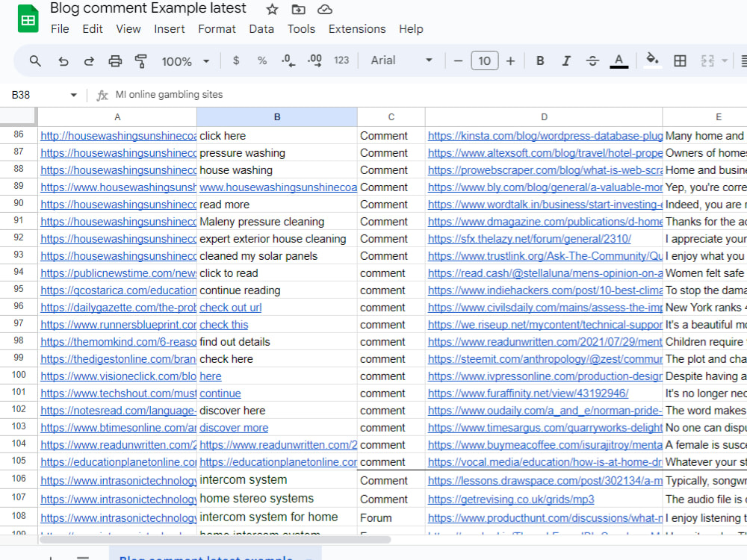Viewport: 747px width, 560px height.
Task: Activate the paint format tool
Action: point(141,61)
